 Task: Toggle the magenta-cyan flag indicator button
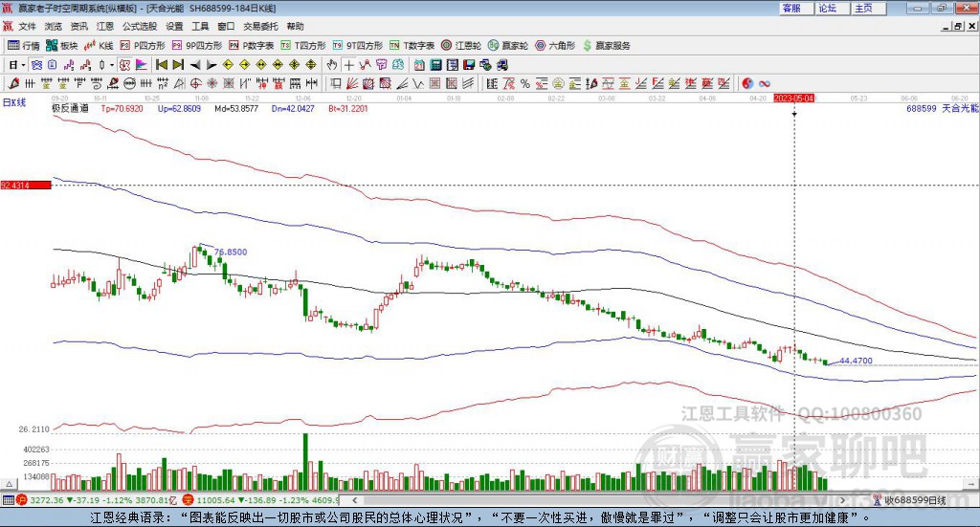tap(142, 65)
